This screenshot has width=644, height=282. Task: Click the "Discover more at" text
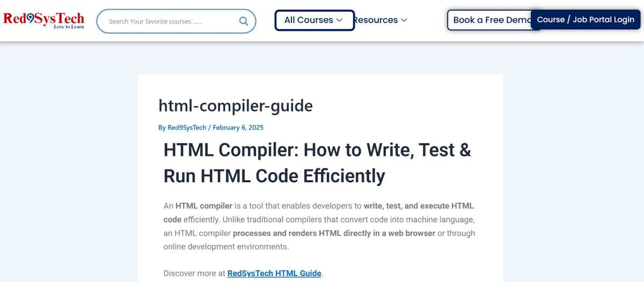(194, 273)
